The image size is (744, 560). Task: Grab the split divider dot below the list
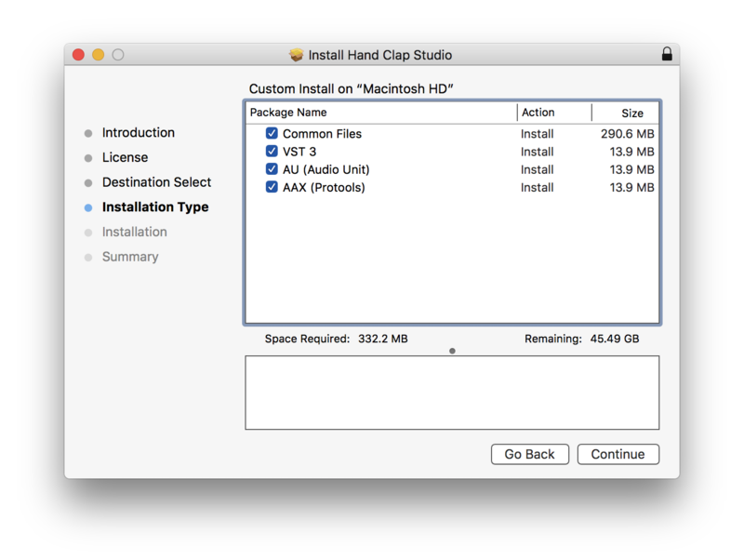click(452, 351)
